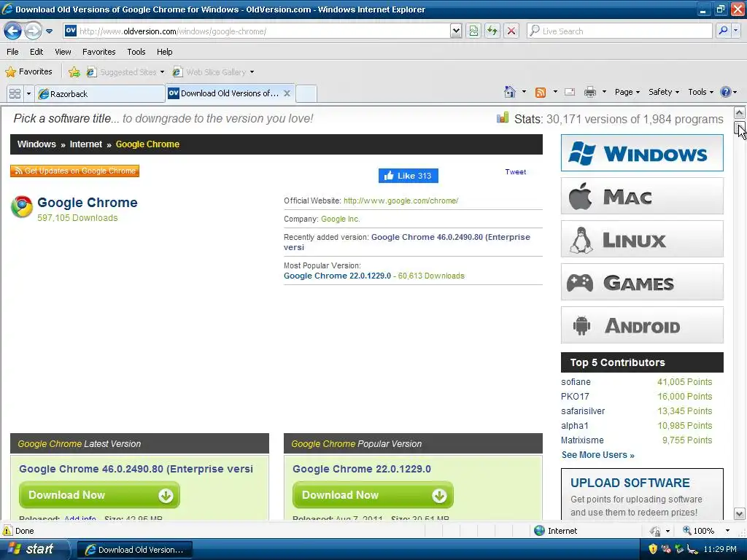Open the official google.com/chrome website link
Screen dimensions: 747x560
[400, 201]
